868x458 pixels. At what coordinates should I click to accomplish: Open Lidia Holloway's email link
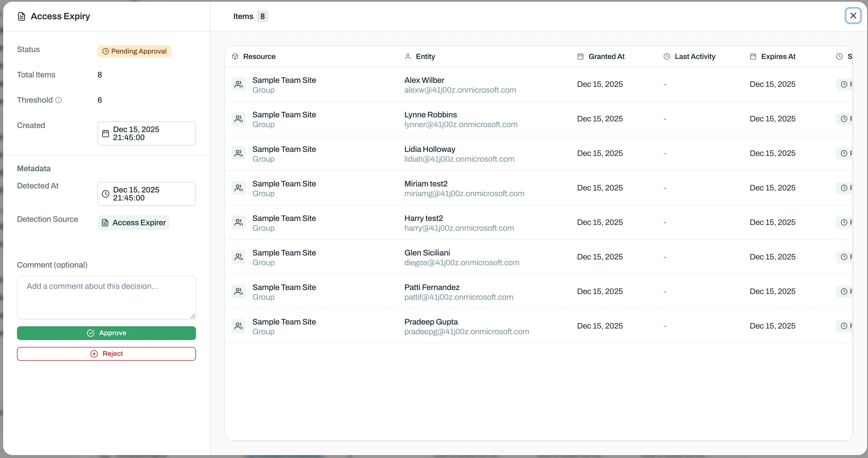(x=459, y=159)
